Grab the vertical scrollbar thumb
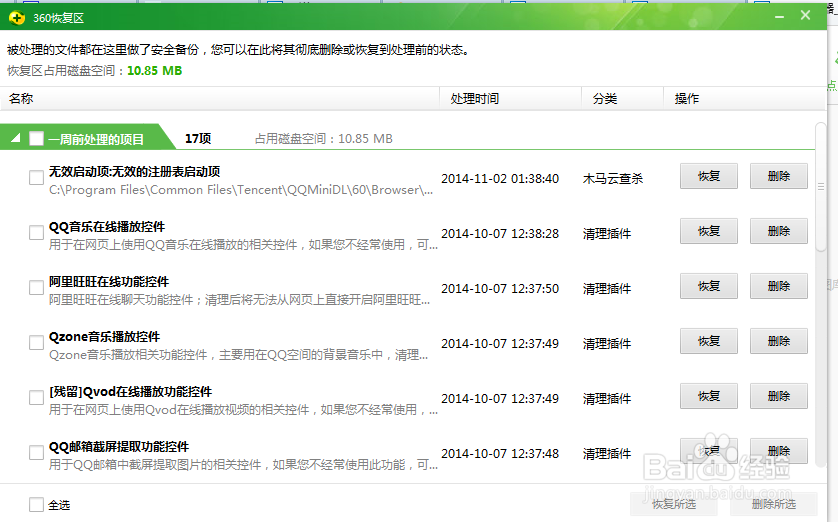838x522 pixels. click(821, 186)
